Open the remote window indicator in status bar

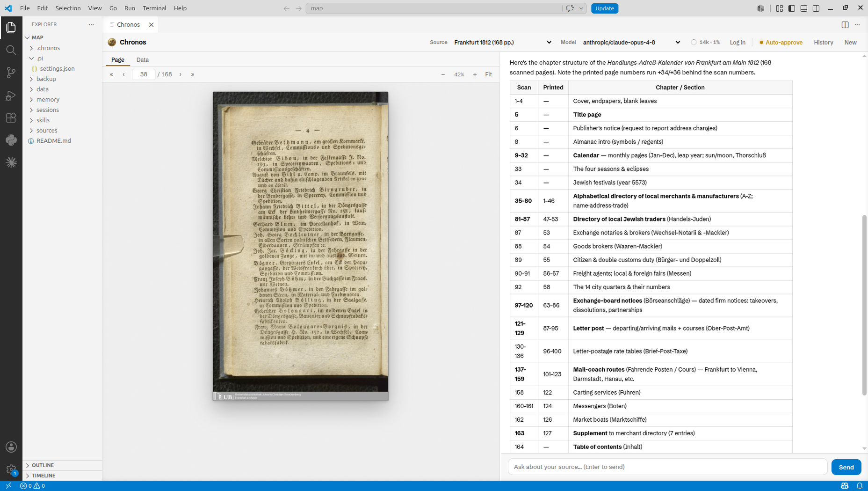[x=8, y=486]
